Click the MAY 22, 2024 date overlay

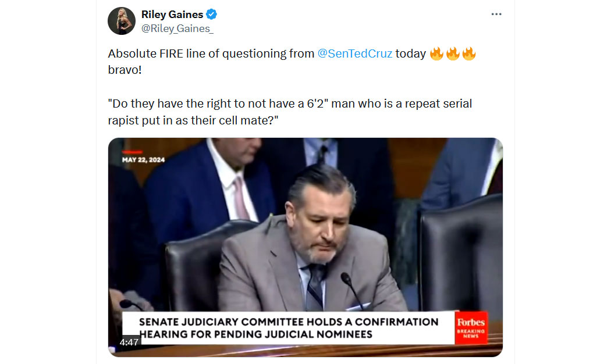pyautogui.click(x=143, y=160)
